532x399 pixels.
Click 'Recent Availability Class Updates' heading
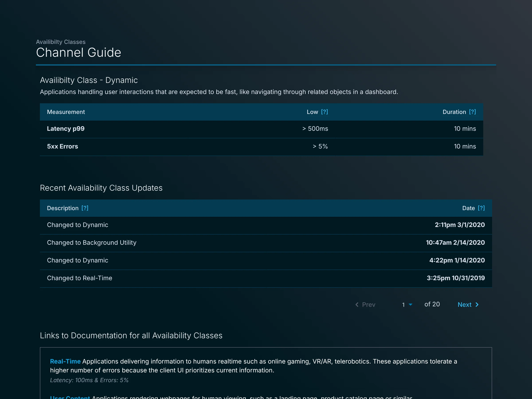101,188
